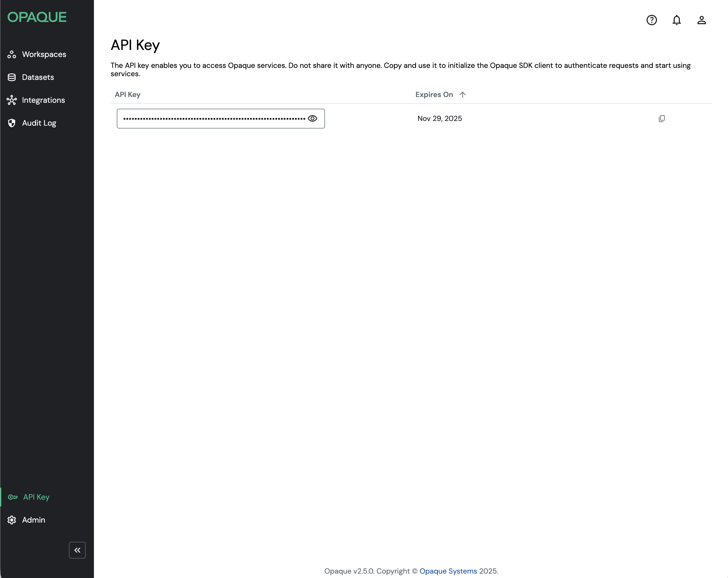728x578 pixels.
Task: Open the help question mark icon
Action: tap(651, 20)
